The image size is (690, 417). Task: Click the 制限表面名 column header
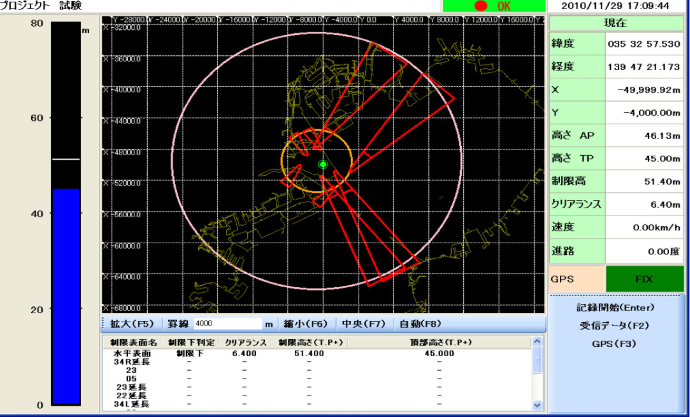(133, 343)
